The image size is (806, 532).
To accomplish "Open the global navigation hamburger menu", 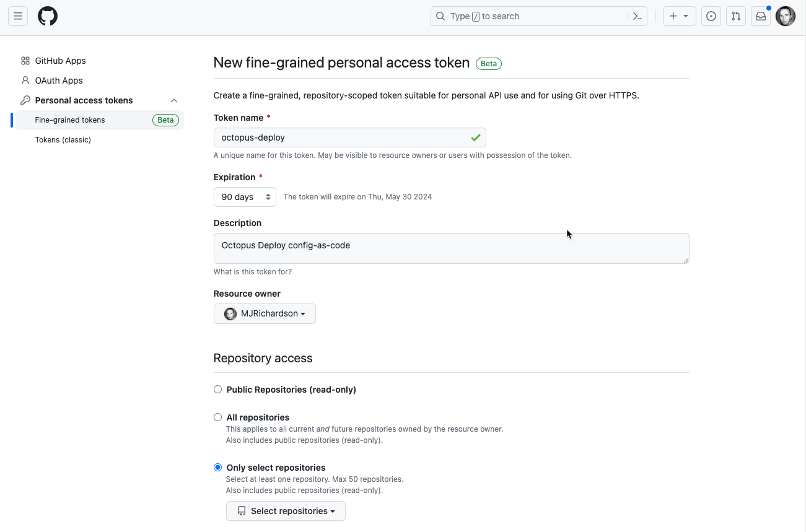I will pyautogui.click(x=17, y=16).
